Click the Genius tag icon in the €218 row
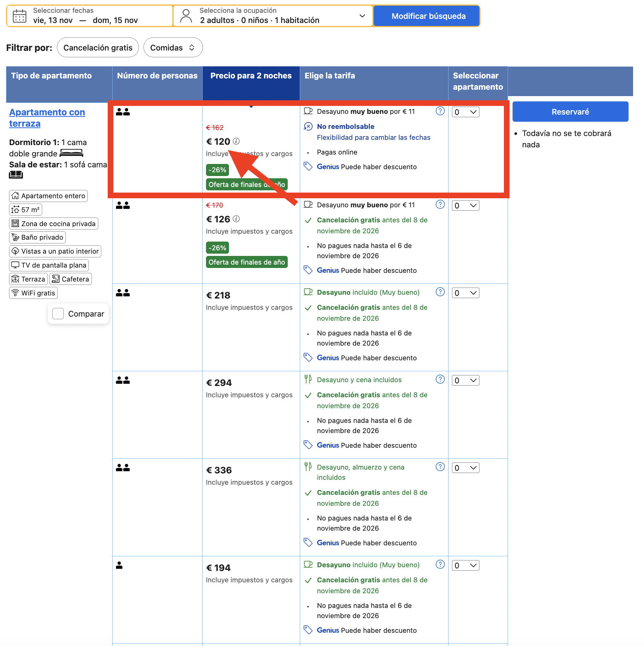 [x=308, y=357]
